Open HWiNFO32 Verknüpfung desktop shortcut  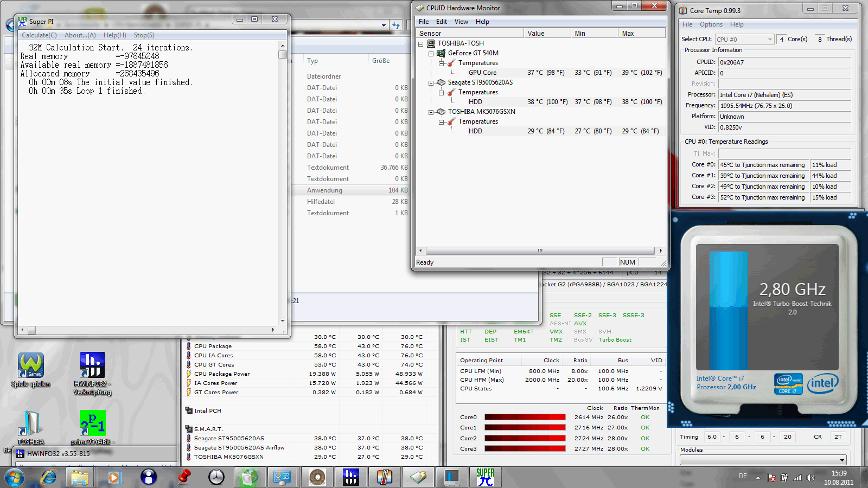[92, 373]
